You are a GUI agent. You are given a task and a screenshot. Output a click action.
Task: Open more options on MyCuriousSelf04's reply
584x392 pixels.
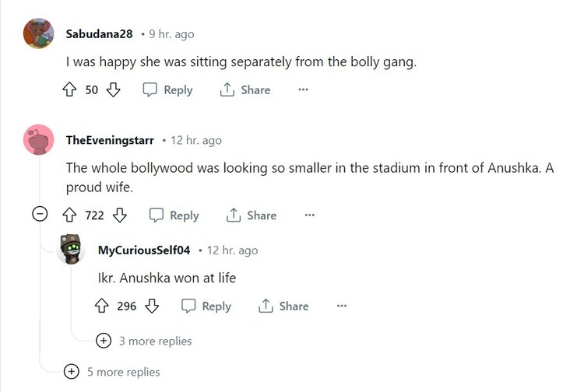(x=341, y=306)
